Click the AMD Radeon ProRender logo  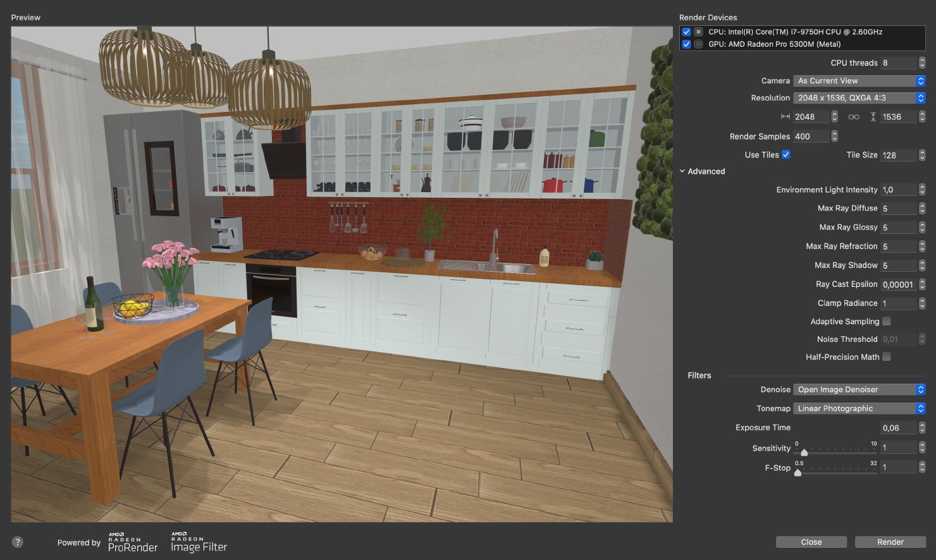(x=133, y=542)
